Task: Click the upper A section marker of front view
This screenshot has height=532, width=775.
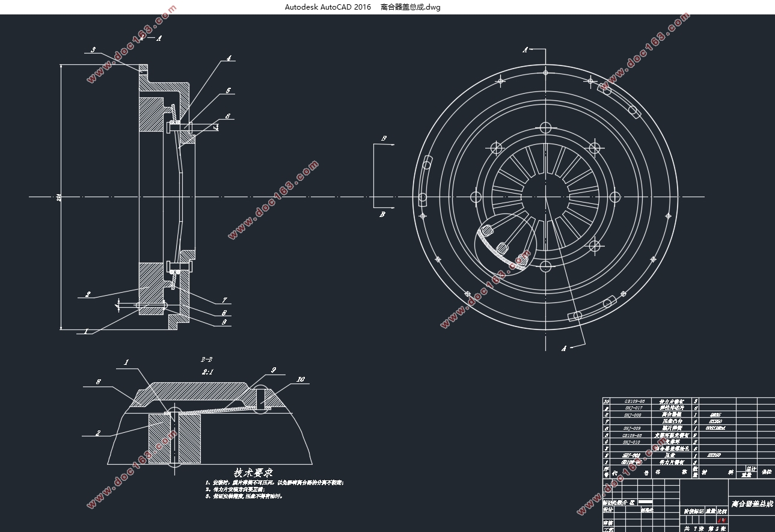Action: [525, 50]
